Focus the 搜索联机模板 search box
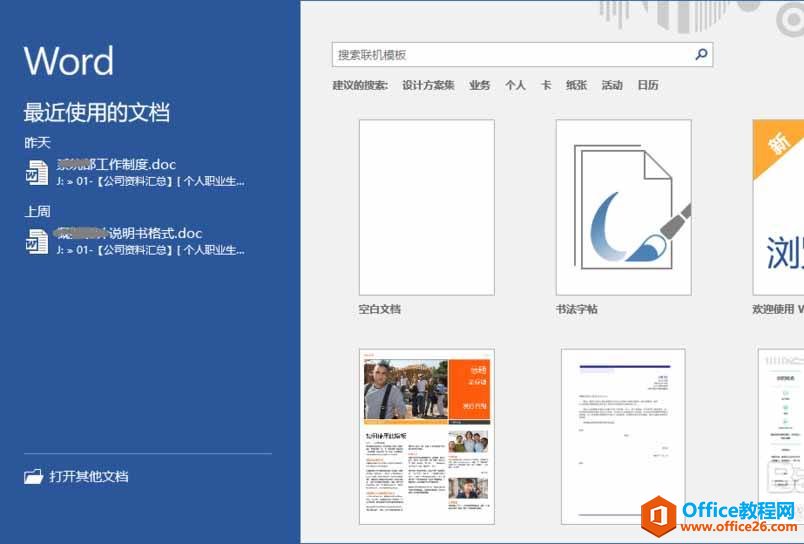 tap(522, 55)
